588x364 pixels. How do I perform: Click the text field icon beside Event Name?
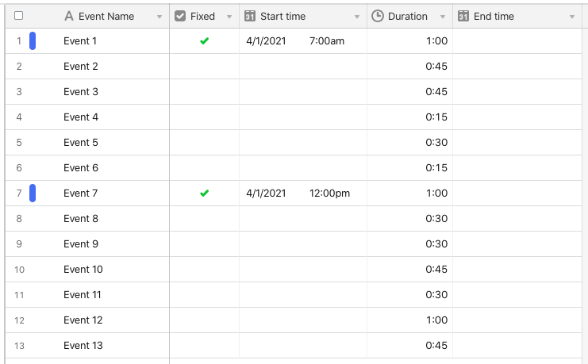pos(68,16)
